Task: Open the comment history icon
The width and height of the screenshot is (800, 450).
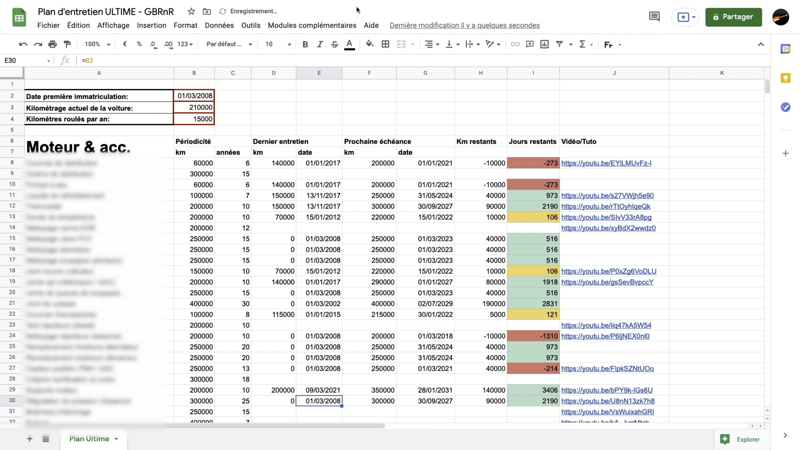Action: point(654,16)
